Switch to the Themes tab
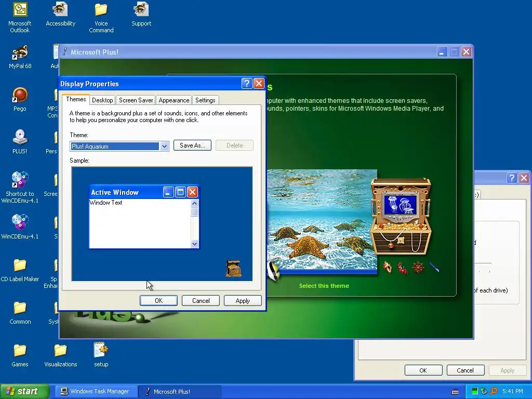 pos(76,99)
